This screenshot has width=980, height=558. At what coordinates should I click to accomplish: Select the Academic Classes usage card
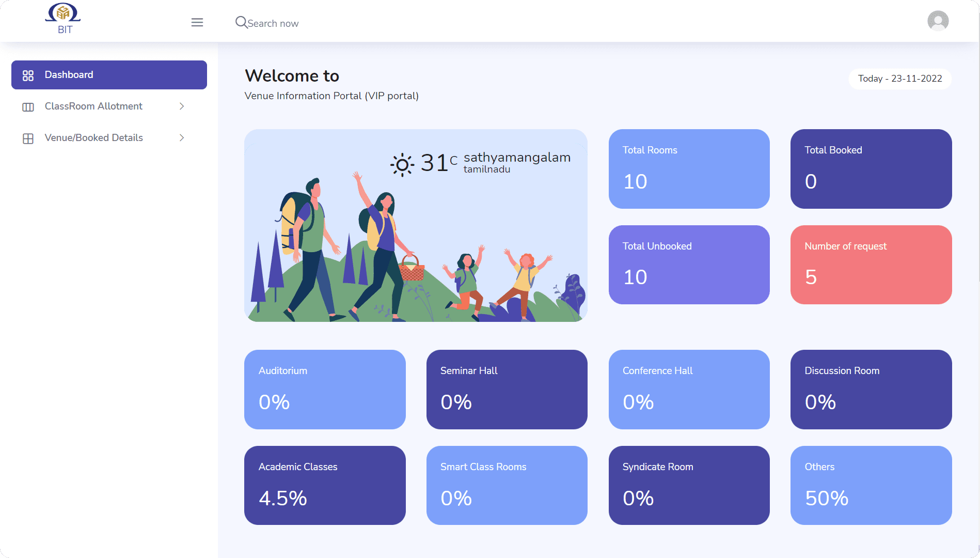tap(325, 485)
